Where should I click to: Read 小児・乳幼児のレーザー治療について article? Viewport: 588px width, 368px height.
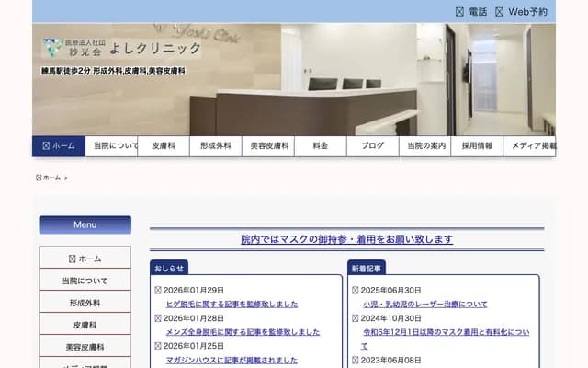(424, 304)
